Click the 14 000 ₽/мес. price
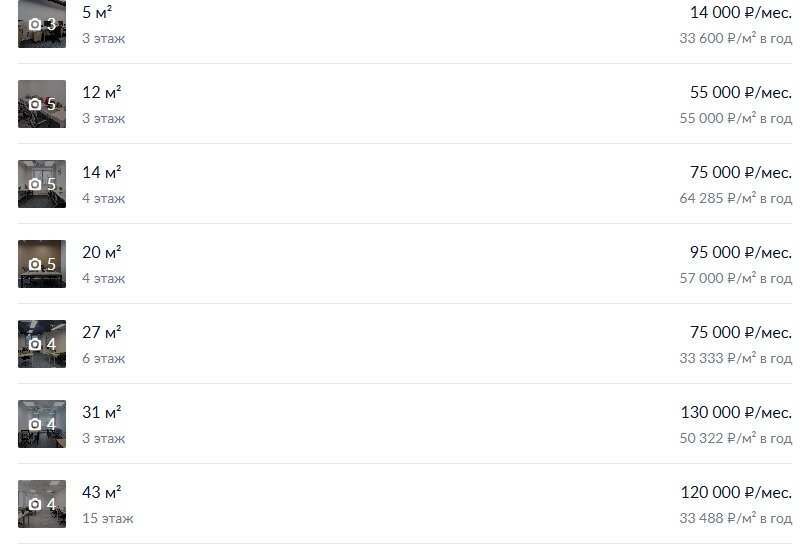810x551 pixels. pos(740,13)
